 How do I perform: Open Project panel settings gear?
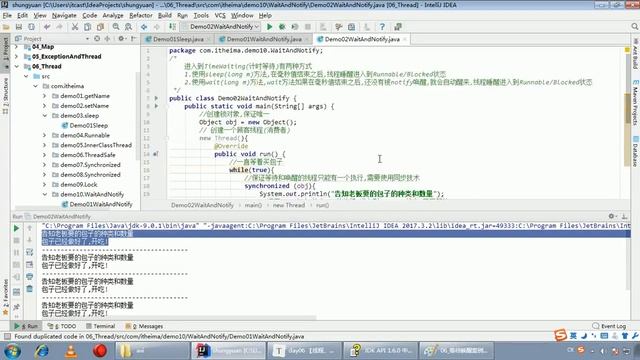[121, 39]
